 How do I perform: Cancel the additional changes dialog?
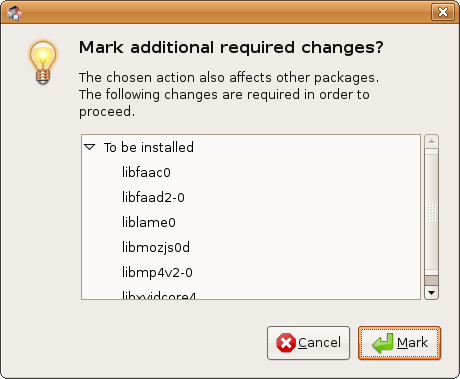click(x=308, y=343)
